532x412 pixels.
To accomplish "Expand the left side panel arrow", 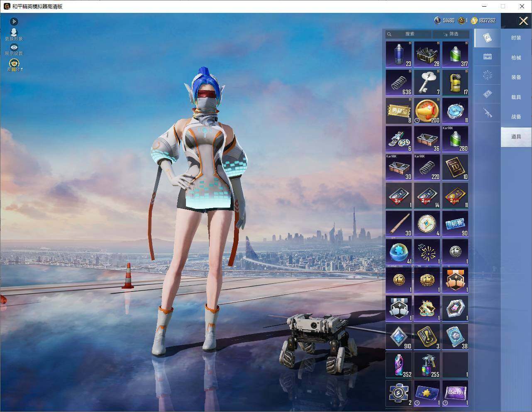I will pyautogui.click(x=14, y=21).
